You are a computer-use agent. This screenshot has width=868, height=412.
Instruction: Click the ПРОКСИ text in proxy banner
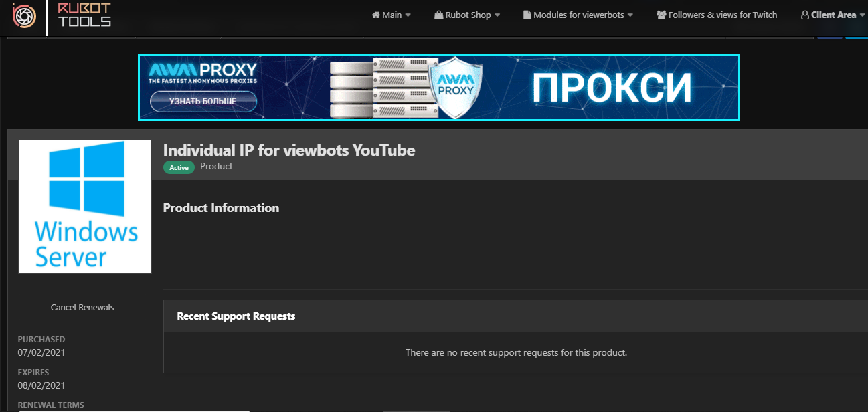click(612, 87)
